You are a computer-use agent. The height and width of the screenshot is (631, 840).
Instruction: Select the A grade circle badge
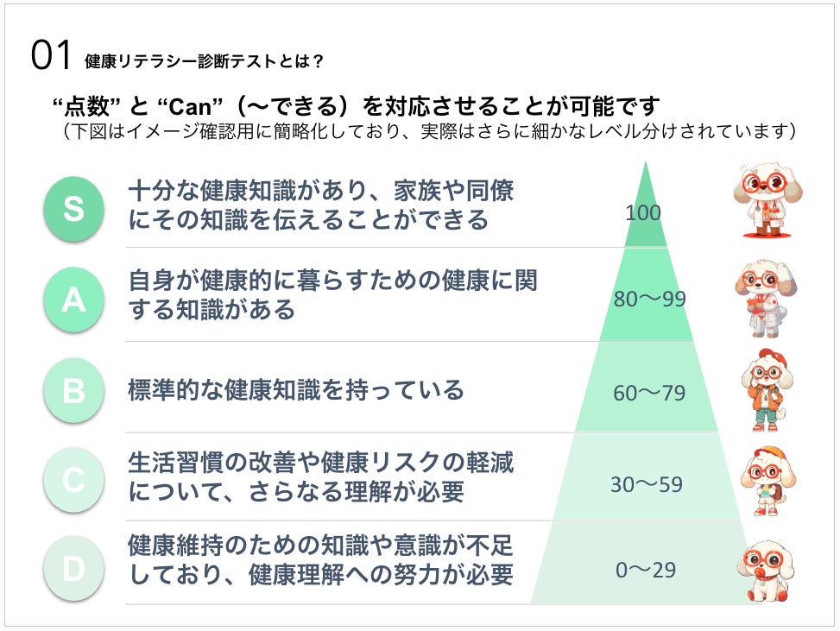point(73,300)
